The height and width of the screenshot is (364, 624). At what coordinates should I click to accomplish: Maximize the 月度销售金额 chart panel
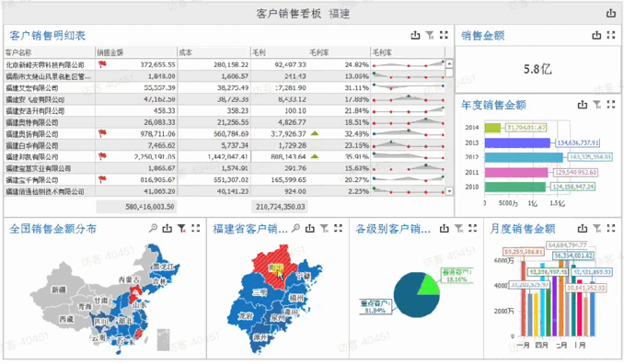611,228
